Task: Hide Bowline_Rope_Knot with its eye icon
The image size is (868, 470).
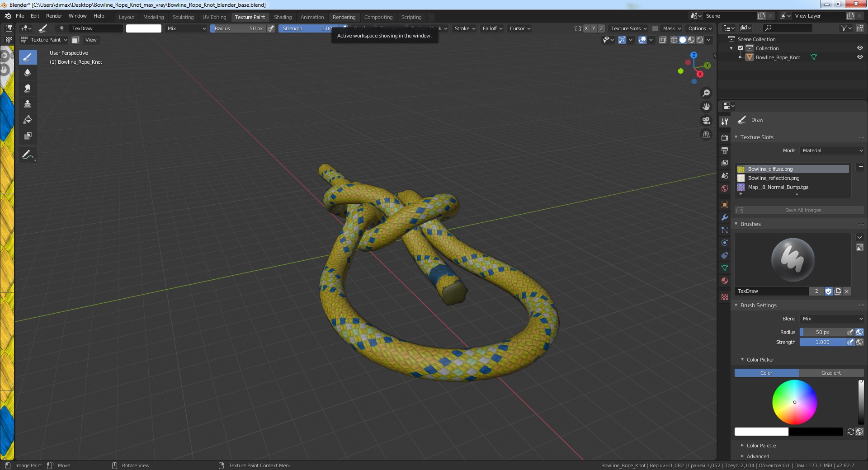Action: tap(860, 57)
